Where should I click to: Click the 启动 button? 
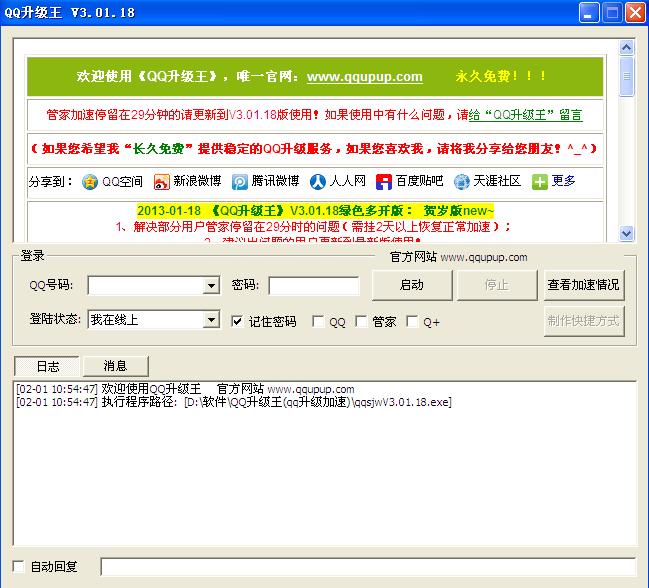tap(412, 285)
